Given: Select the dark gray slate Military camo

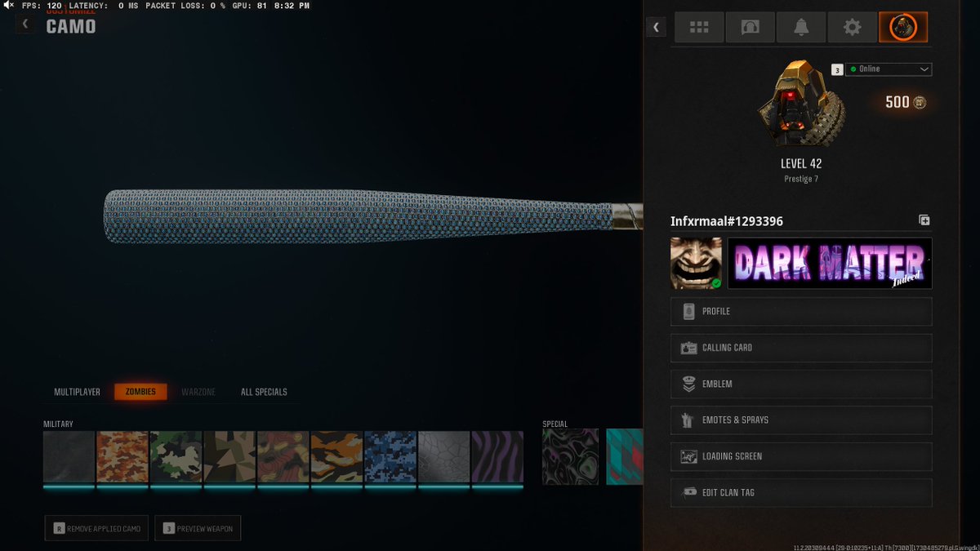Looking at the screenshot, I should (69, 457).
